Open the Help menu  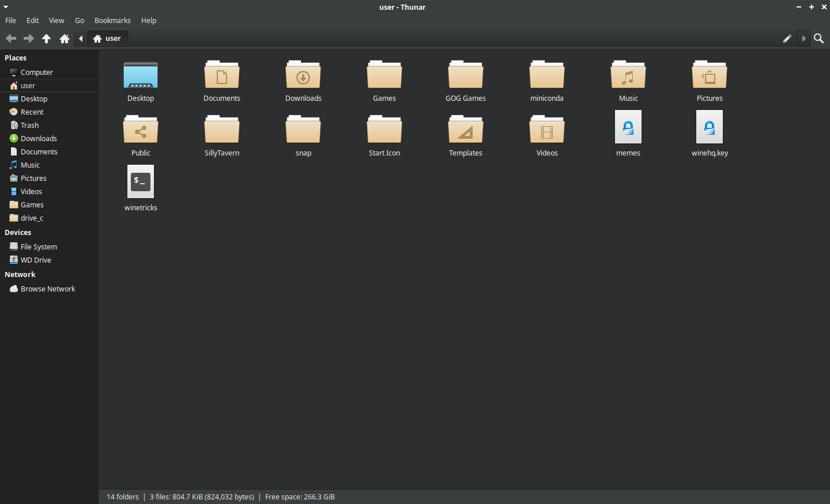pos(149,20)
